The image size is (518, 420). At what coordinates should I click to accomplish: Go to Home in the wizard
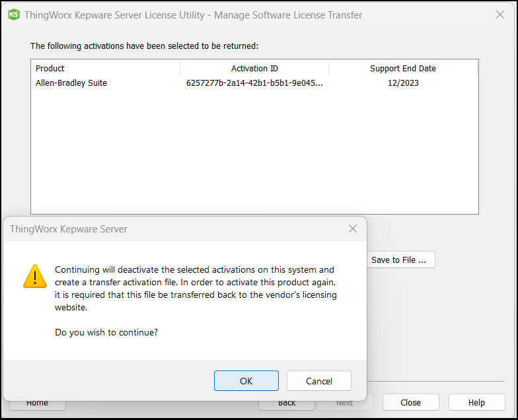pyautogui.click(x=37, y=402)
